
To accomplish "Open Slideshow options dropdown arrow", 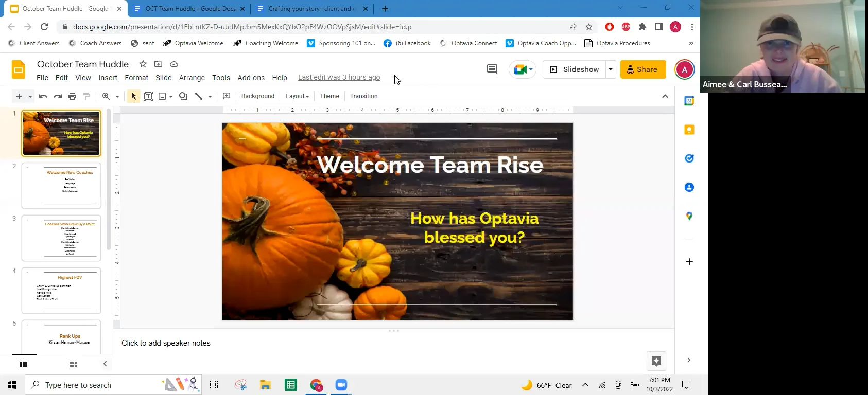I will pos(611,69).
